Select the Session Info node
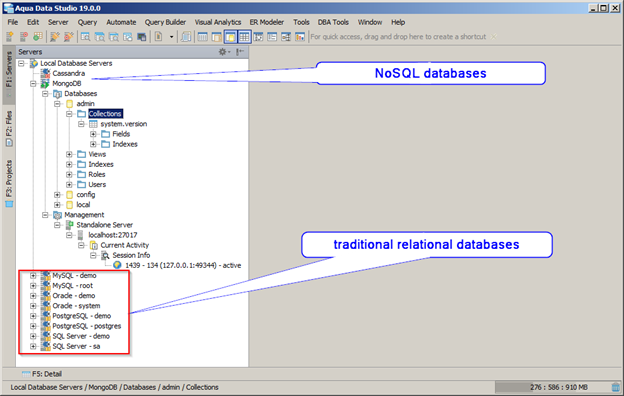 131,255
